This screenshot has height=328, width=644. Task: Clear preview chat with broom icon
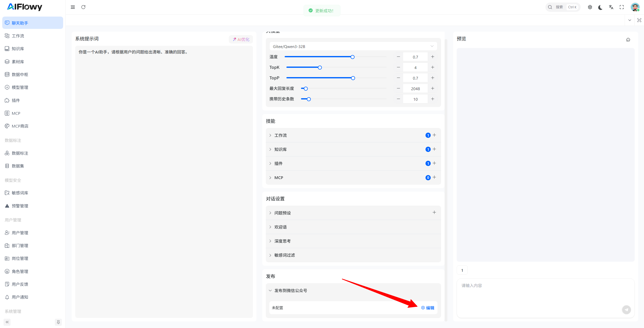(628, 40)
